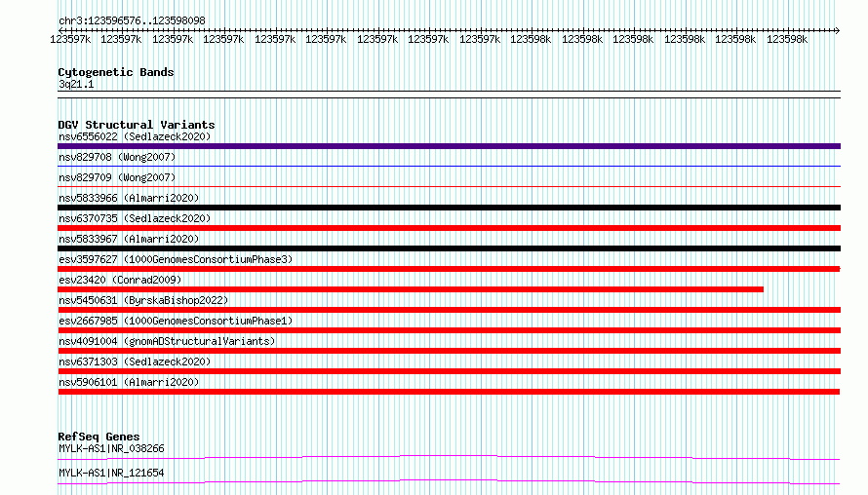
Task: Select the red nsv5450631 variant bar
Action: [449, 310]
